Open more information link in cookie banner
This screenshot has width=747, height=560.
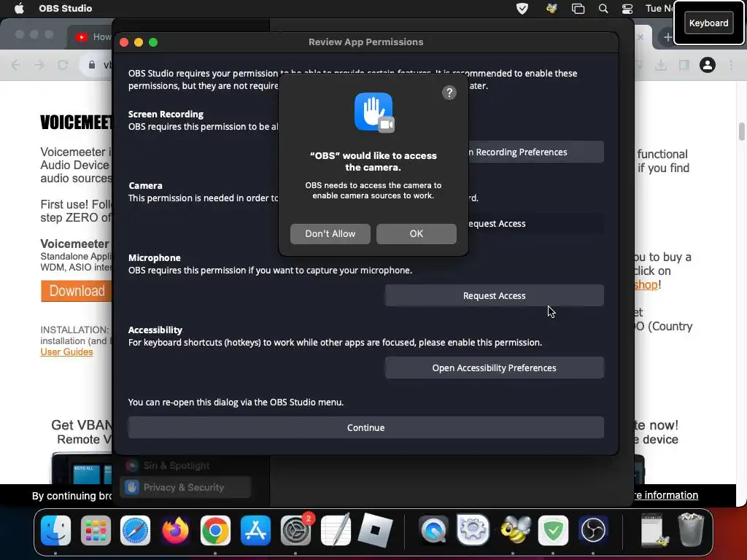666,495
